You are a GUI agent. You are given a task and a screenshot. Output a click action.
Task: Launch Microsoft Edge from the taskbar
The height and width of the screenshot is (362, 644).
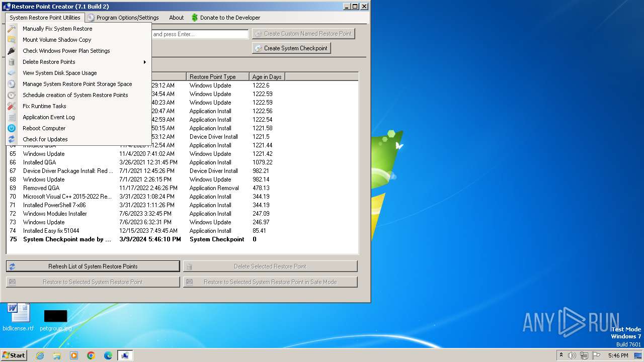click(x=108, y=355)
